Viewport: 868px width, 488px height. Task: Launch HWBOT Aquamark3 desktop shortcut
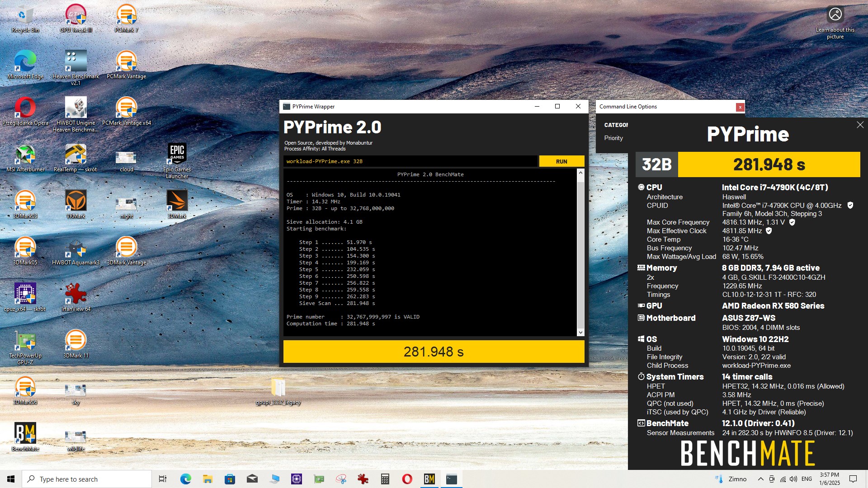click(76, 251)
